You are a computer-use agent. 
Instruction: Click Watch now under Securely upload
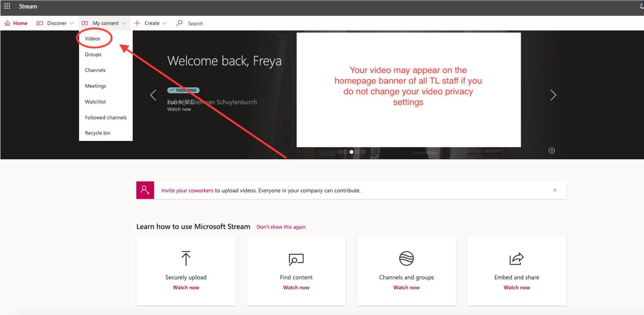click(186, 287)
